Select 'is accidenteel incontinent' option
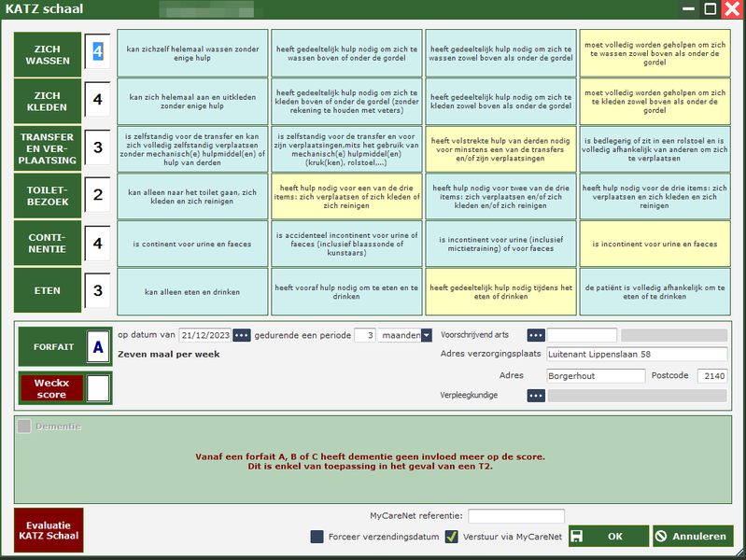This screenshot has width=746, height=560. click(346, 244)
